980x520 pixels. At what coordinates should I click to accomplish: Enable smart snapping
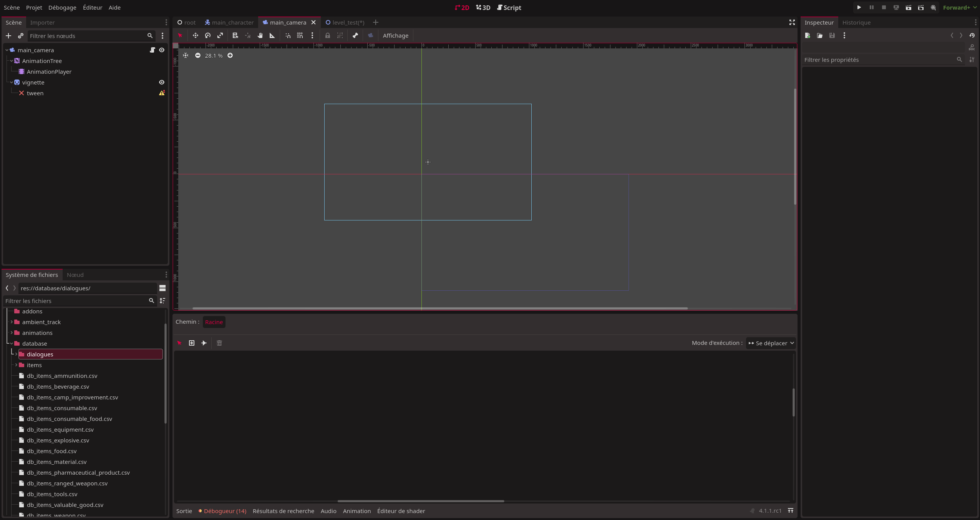[x=287, y=35]
